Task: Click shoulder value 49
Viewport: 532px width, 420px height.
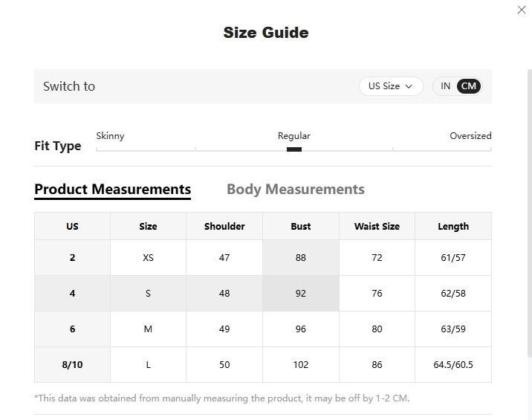Action: point(224,329)
